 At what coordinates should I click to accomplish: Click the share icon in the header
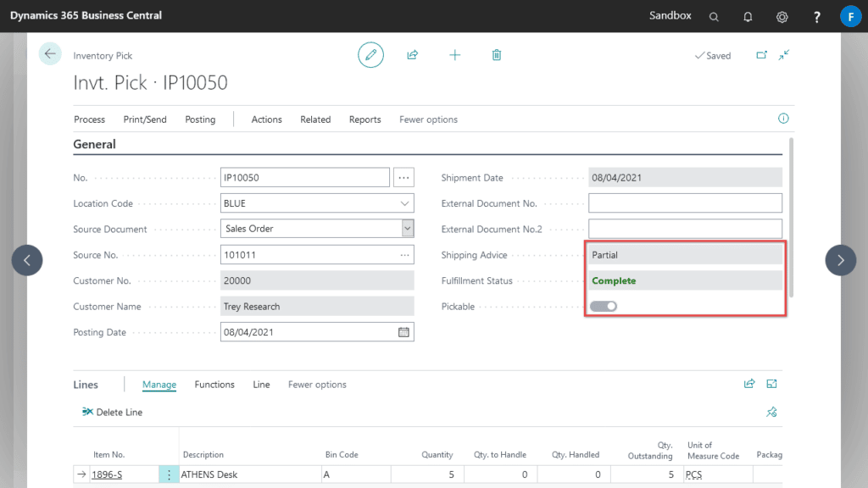pos(413,55)
